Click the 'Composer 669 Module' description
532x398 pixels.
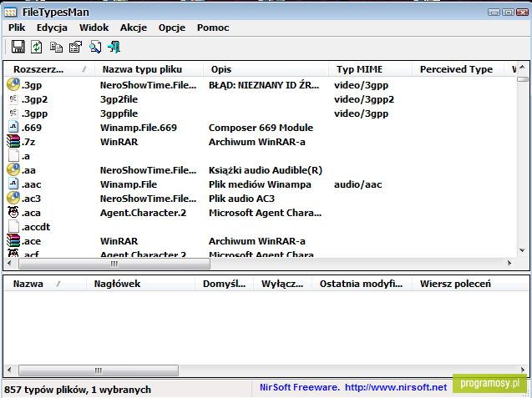261,128
